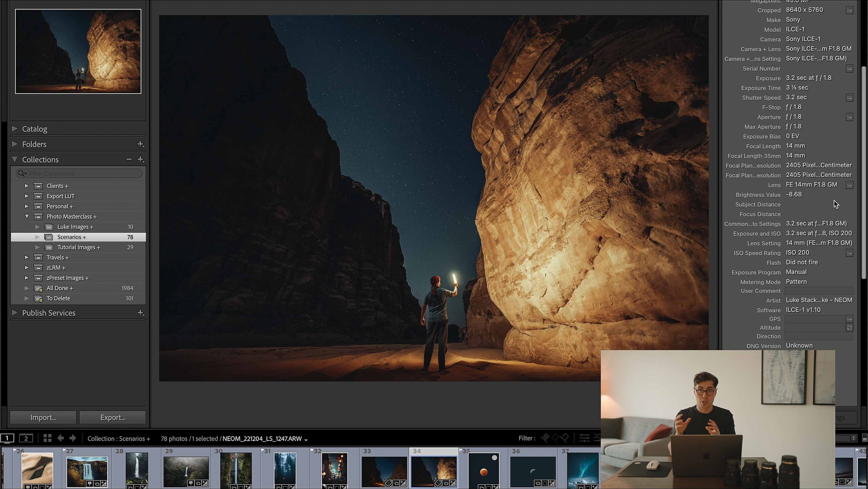Click the plus icon beside Folders
The width and height of the screenshot is (868, 489).
[x=140, y=144]
